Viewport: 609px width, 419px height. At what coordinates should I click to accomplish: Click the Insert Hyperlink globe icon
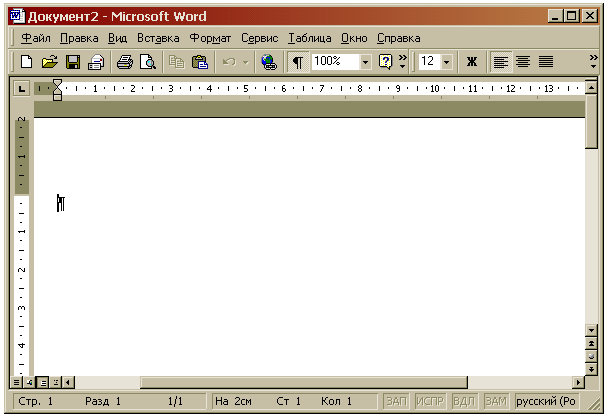click(268, 62)
